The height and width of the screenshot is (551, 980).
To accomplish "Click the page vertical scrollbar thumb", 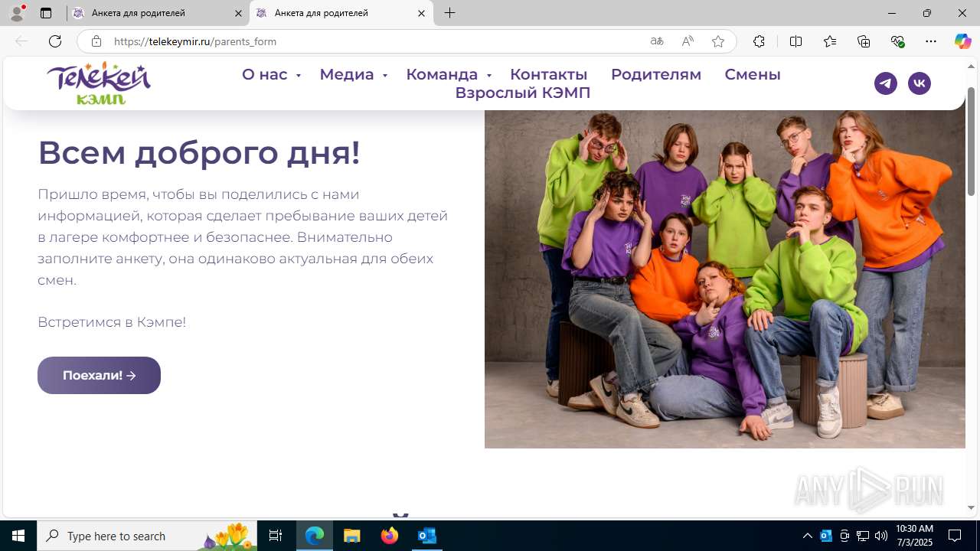I will pos(971,140).
